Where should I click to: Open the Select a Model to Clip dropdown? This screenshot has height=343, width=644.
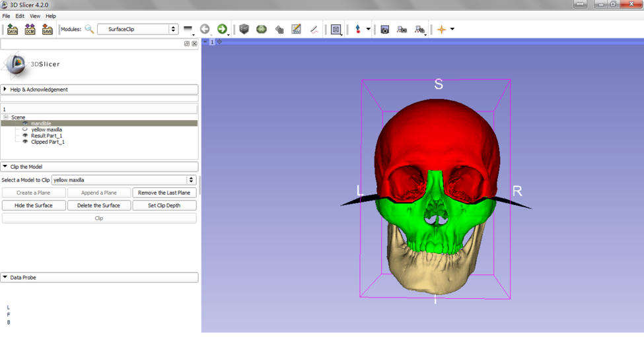click(x=124, y=180)
